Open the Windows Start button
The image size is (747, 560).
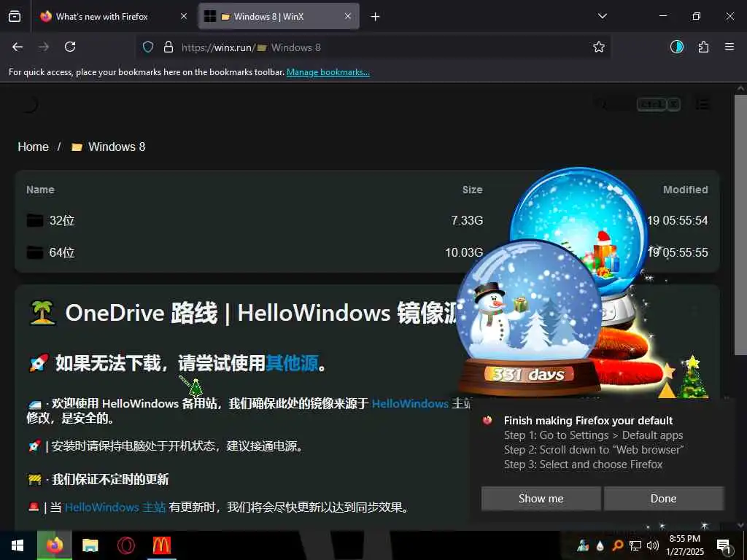coord(18,545)
